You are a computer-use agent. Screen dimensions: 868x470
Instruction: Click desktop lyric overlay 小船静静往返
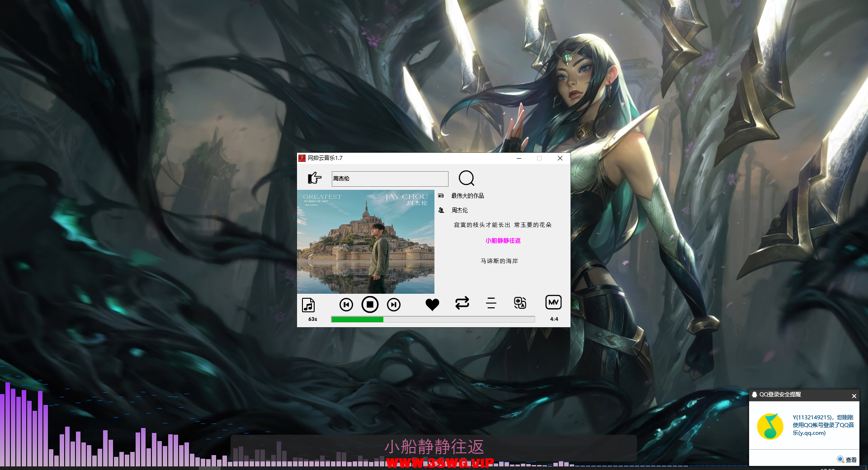pos(434,446)
